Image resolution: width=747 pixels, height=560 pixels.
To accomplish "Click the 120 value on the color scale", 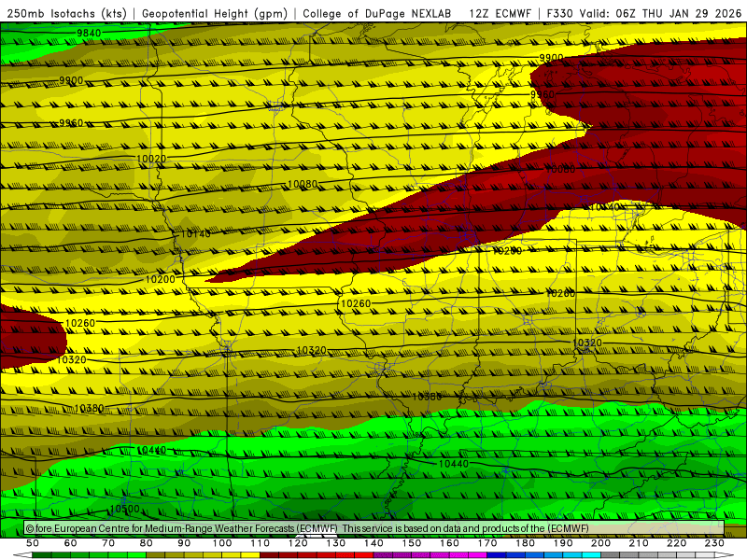I will [x=298, y=543].
